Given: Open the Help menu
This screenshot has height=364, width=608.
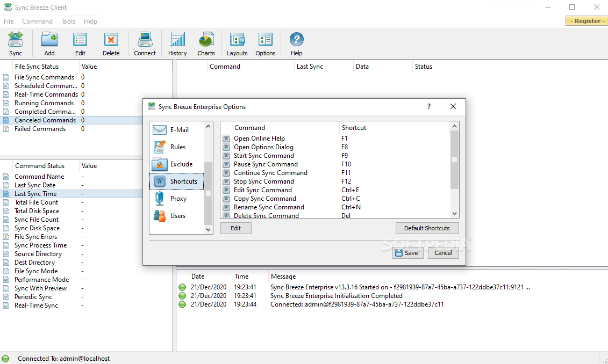Looking at the screenshot, I should click(90, 21).
